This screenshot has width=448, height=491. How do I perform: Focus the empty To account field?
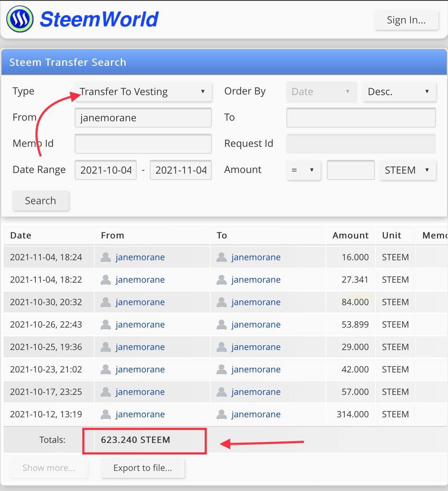click(361, 118)
